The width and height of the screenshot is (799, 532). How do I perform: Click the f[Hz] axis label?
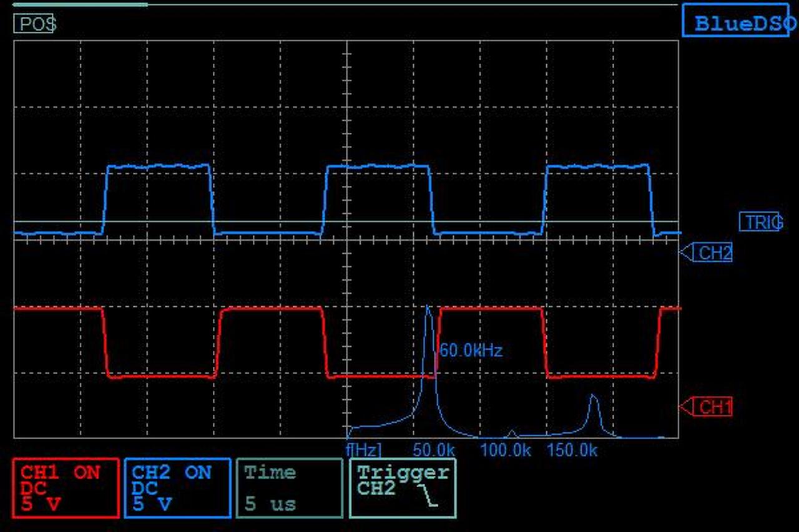click(x=363, y=450)
